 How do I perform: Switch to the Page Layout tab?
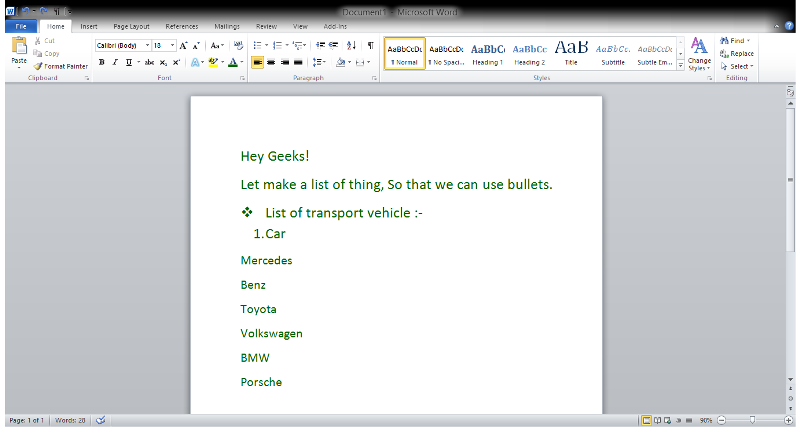(131, 26)
